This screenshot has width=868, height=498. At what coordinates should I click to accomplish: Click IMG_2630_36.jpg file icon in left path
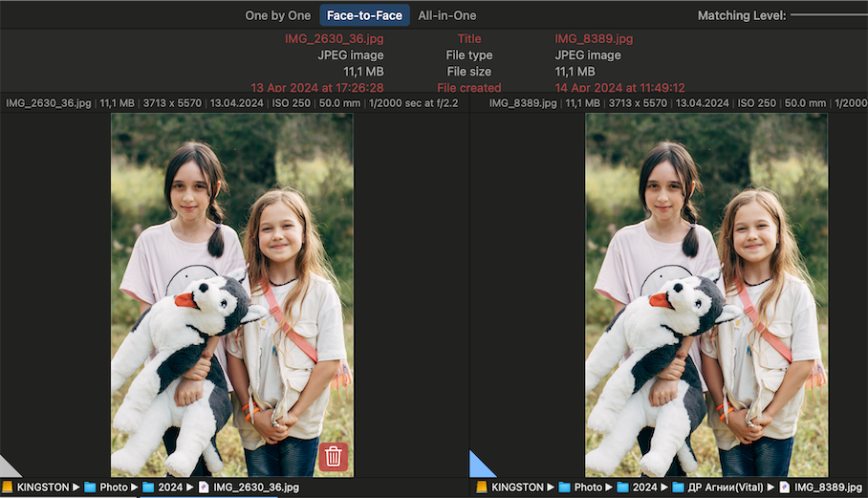[204, 487]
